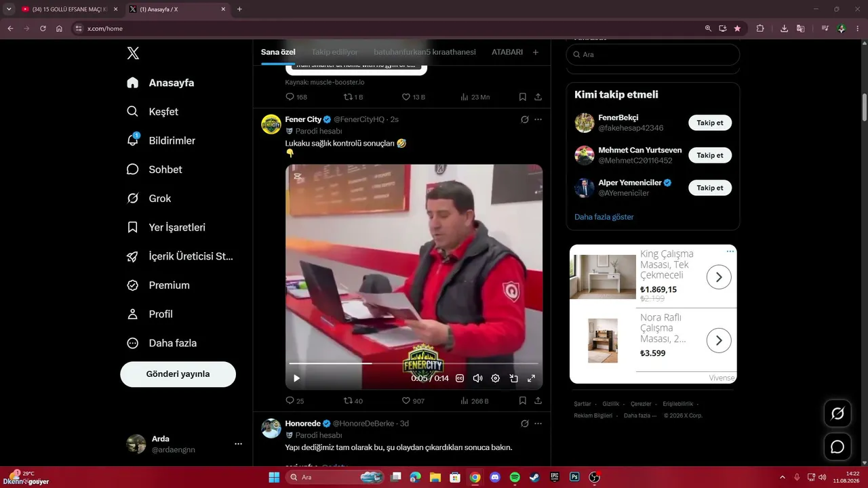Switch to the ATABARI tab
868x488 pixels.
pyautogui.click(x=507, y=52)
